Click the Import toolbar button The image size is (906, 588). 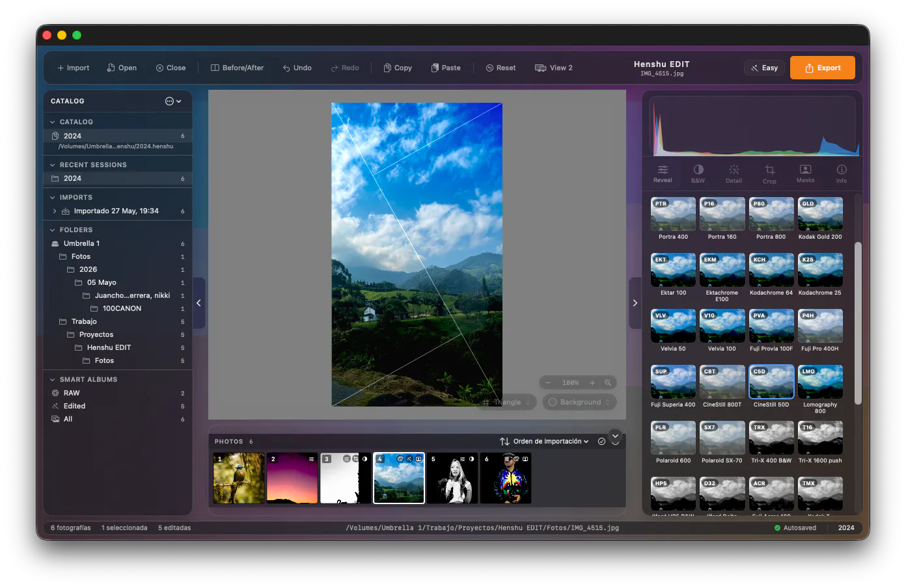point(73,68)
